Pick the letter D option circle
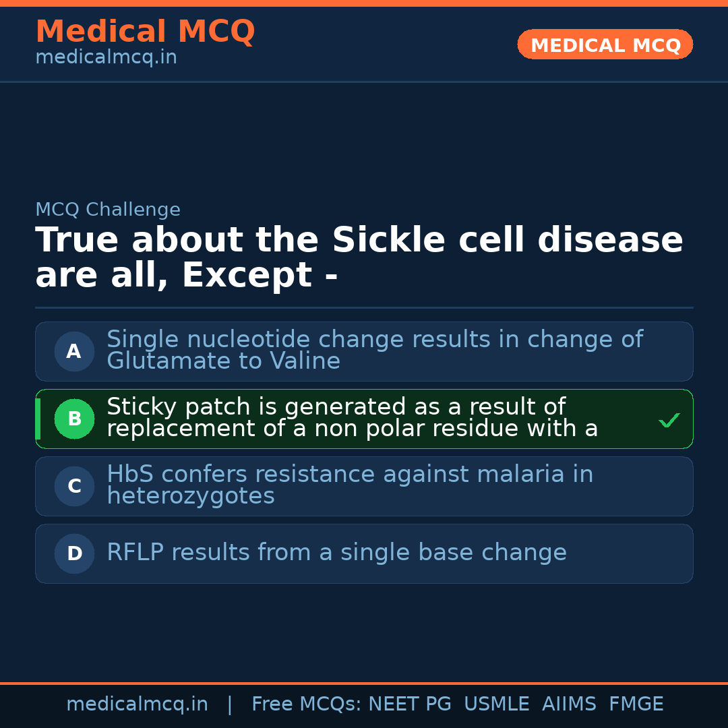 (x=74, y=553)
